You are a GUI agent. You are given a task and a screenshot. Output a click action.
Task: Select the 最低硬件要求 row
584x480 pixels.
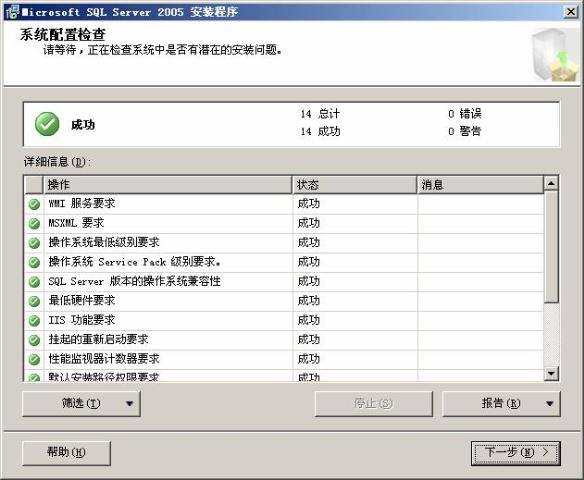284,301
